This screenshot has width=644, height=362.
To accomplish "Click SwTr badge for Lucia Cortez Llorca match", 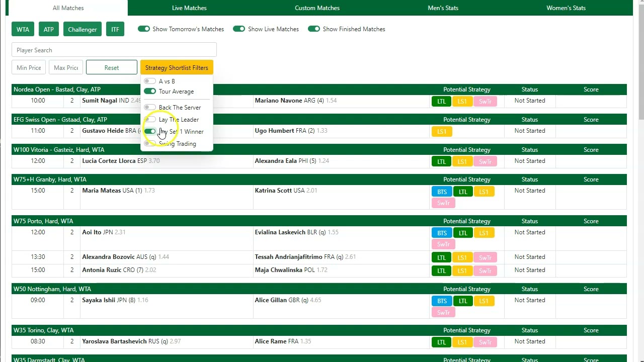I will coord(485,161).
